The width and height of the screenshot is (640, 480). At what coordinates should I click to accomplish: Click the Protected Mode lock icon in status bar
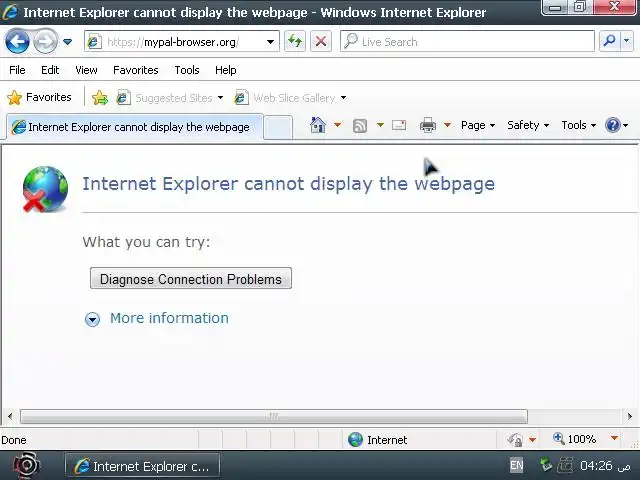pos(515,440)
